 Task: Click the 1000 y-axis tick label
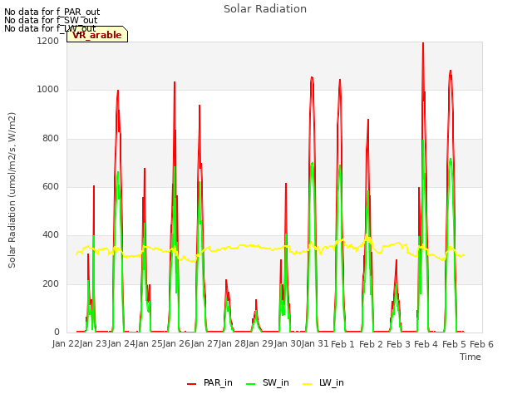pos(48,90)
